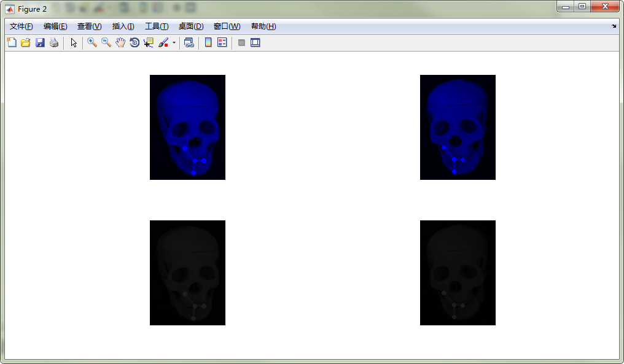The width and height of the screenshot is (624, 364).
Task: Click the MATLAB logo in the title bar
Action: pos(10,9)
